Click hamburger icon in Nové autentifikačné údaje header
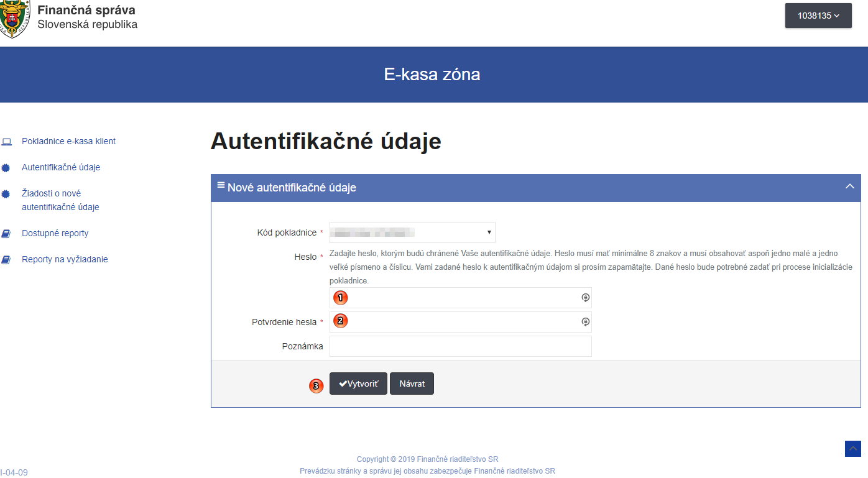Screen dimensions: 868x478 [x=221, y=185]
